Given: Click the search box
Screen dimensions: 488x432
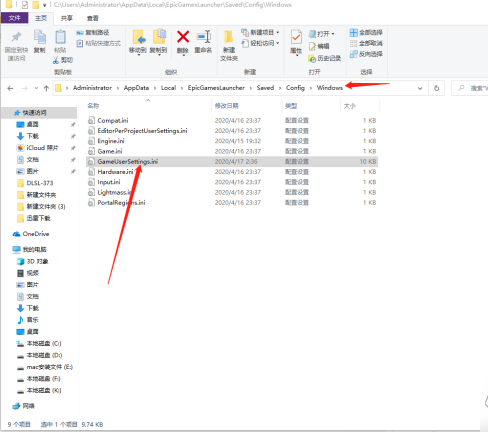Looking at the screenshot, I should pyautogui.click(x=470, y=88).
